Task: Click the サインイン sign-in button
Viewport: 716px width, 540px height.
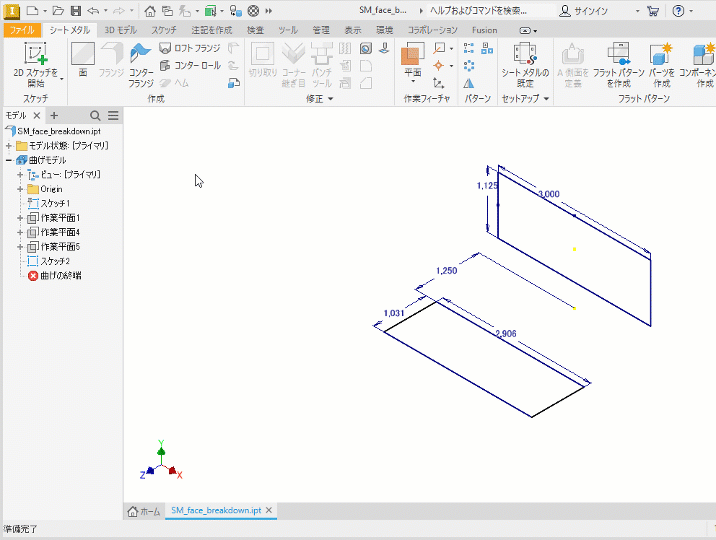Action: pos(584,11)
